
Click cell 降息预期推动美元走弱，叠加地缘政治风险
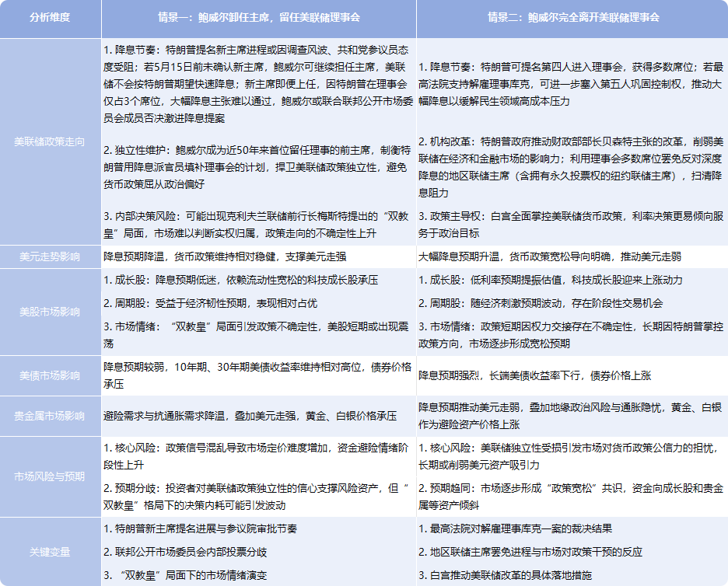point(572,416)
